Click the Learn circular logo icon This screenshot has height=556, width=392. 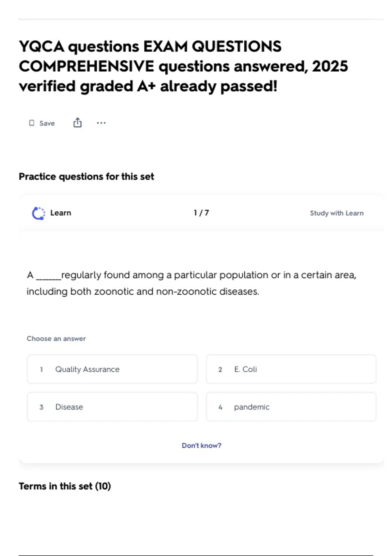pos(39,213)
